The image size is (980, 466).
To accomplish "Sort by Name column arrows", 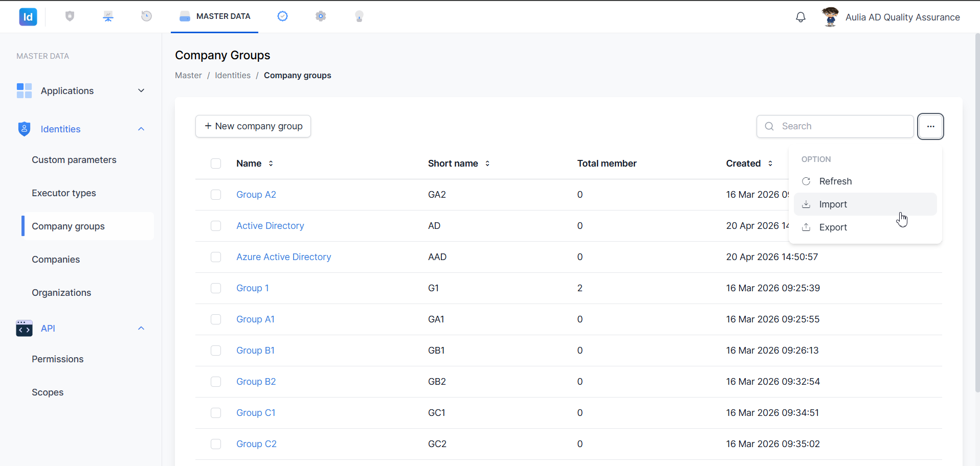I will click(271, 164).
